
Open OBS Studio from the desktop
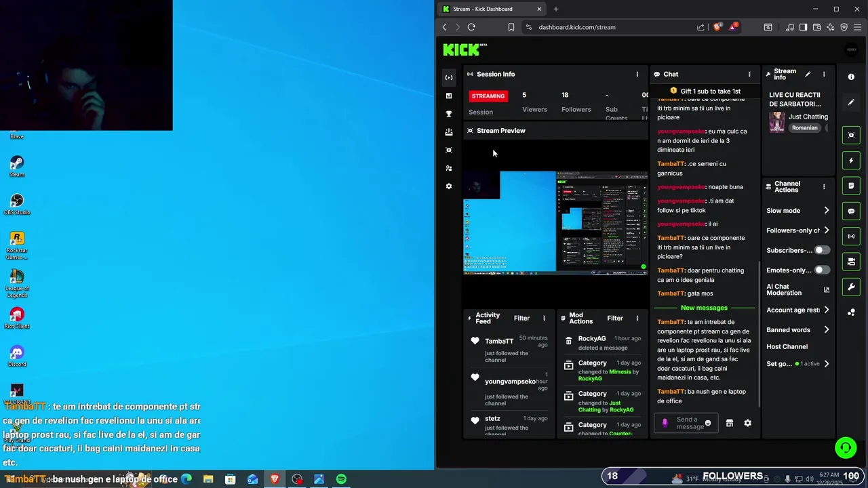pyautogui.click(x=17, y=204)
